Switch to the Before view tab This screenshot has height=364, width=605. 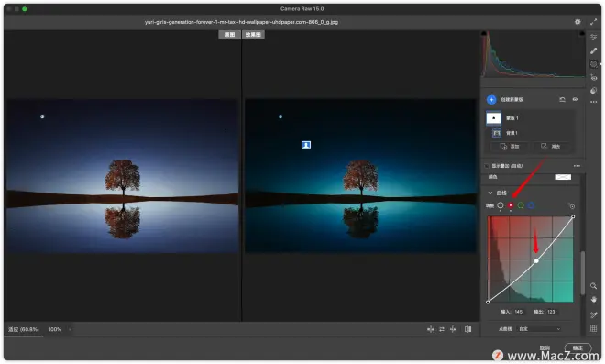[x=229, y=34]
